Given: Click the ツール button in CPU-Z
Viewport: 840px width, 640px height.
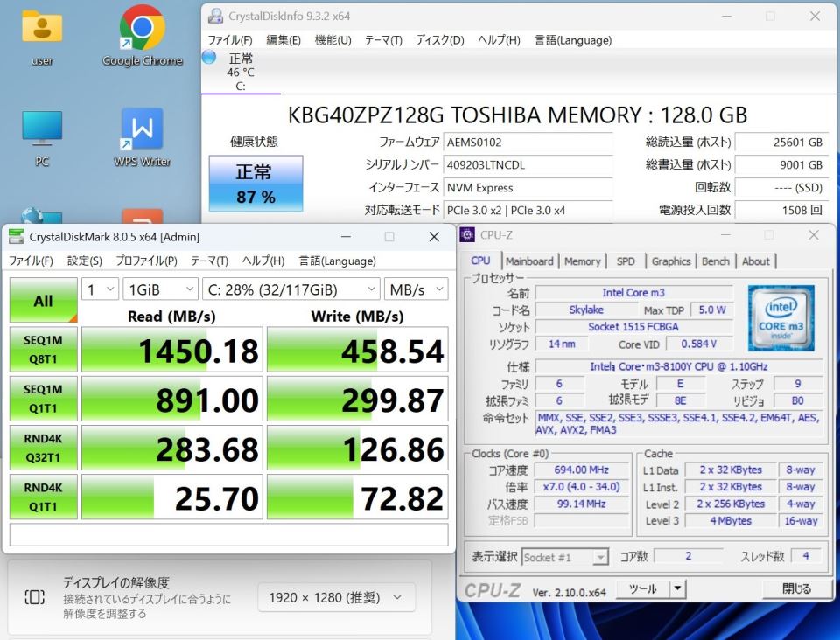Looking at the screenshot, I should click(x=642, y=588).
